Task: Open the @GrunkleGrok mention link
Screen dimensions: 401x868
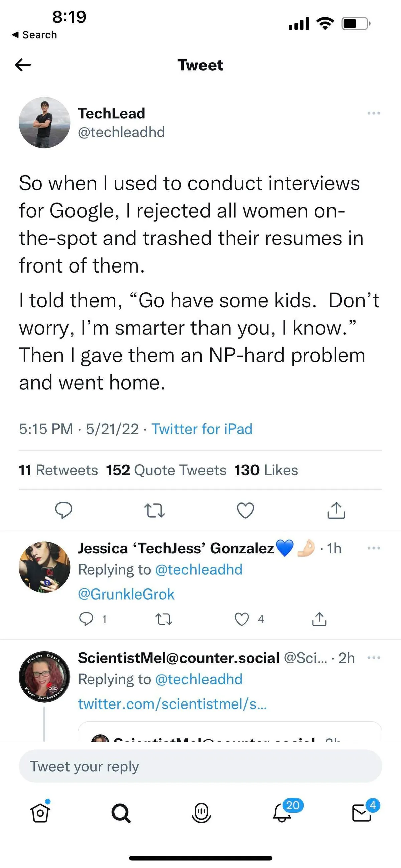Action: [126, 594]
